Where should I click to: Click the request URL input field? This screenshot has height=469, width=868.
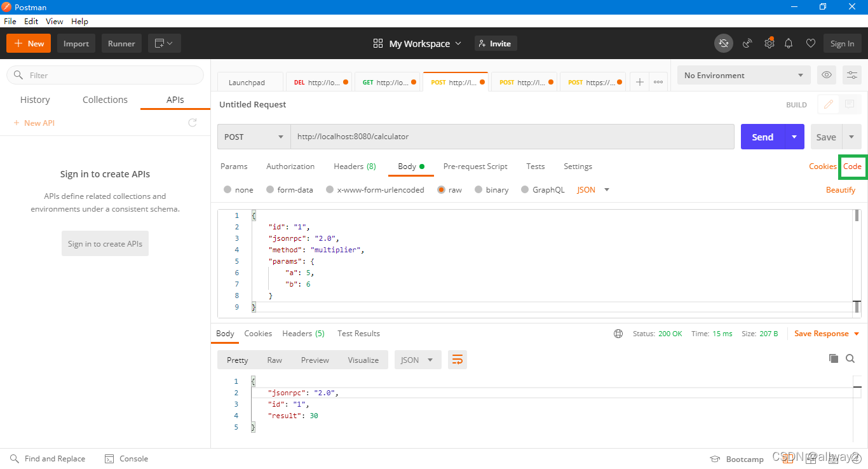(445, 136)
